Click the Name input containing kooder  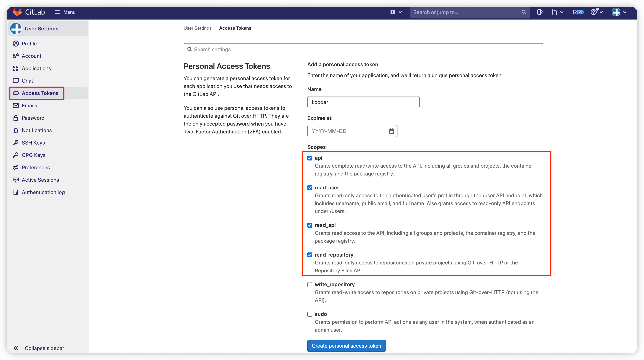pyautogui.click(x=363, y=102)
